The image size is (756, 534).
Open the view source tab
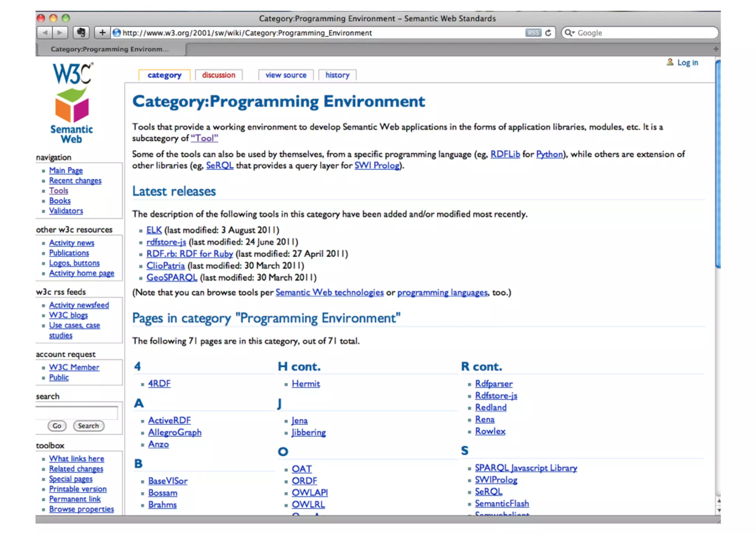[286, 75]
